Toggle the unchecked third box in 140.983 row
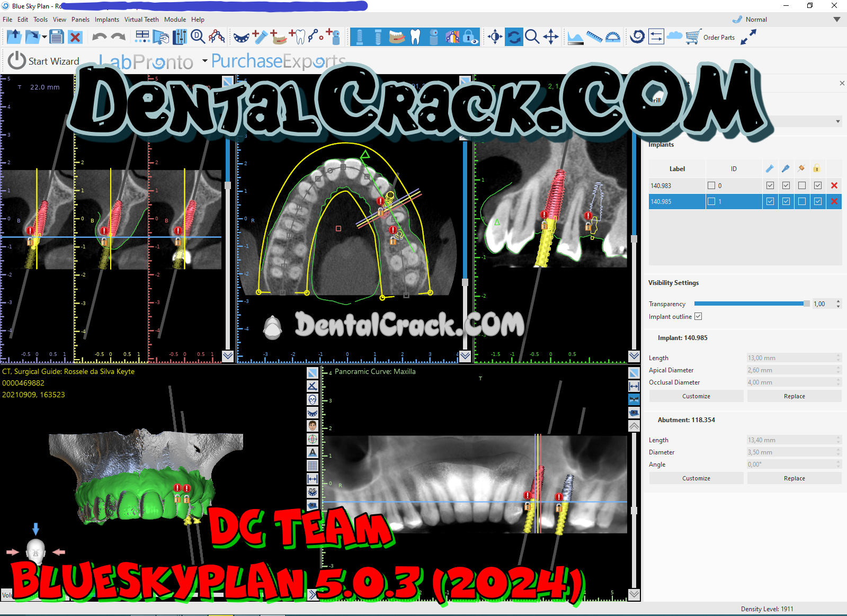847x616 pixels. click(802, 185)
